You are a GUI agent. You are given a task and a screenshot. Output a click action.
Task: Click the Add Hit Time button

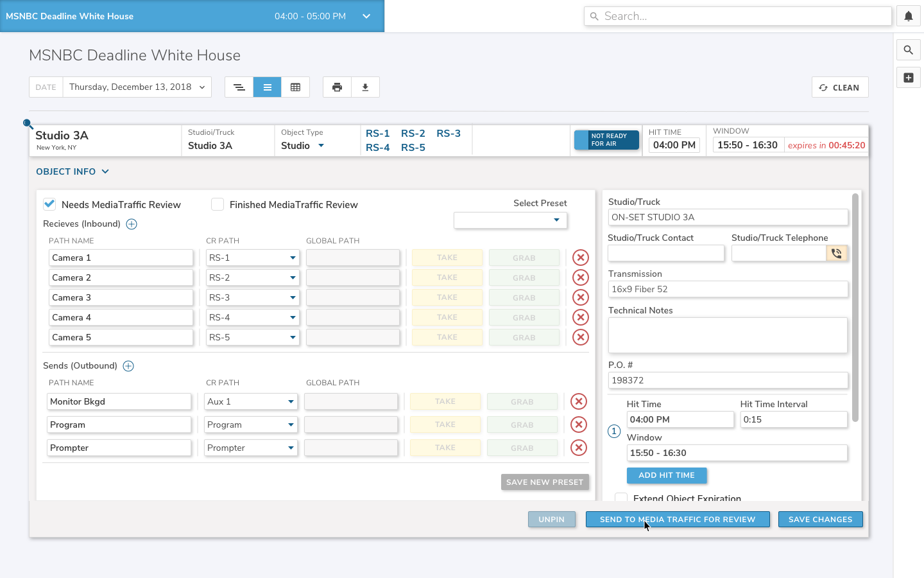pyautogui.click(x=666, y=475)
